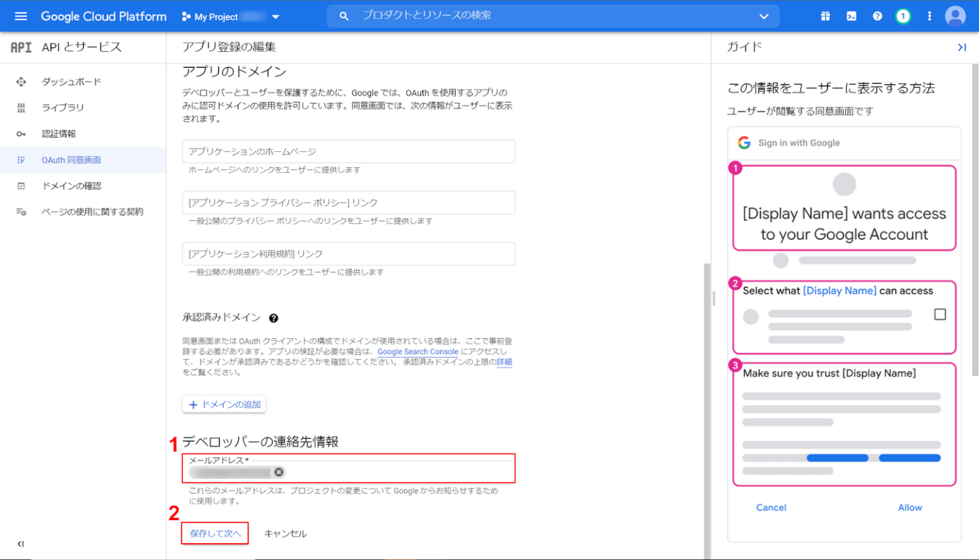Select OAuth 同意画面 sidebar item
The width and height of the screenshot is (979, 560).
click(x=83, y=160)
